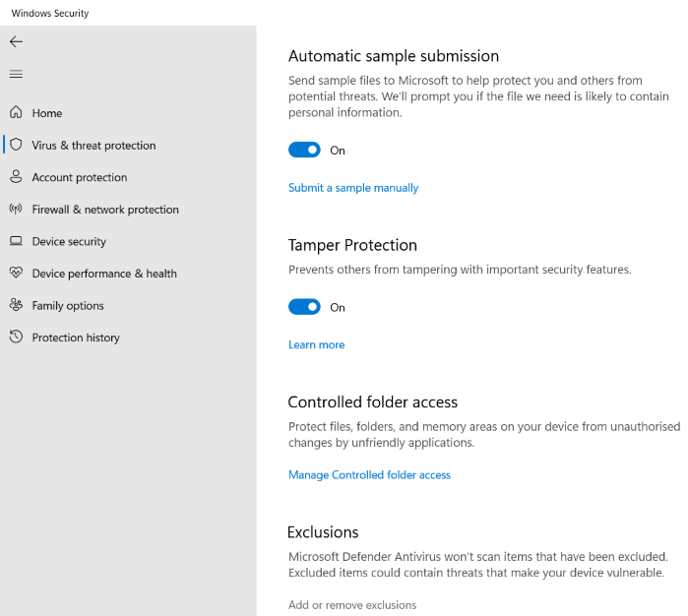Select the Account protection person icon
Image resolution: width=688 pixels, height=616 pixels.
coord(16,177)
